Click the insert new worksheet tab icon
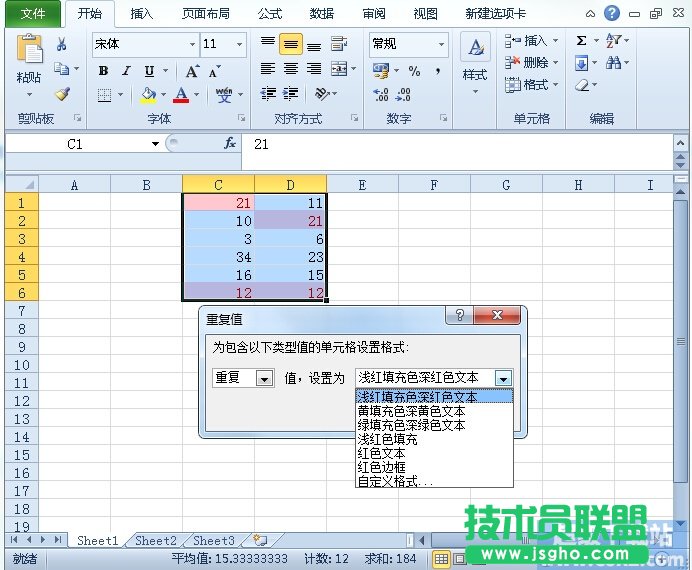Screen dimensions: 692x570 [x=261, y=541]
